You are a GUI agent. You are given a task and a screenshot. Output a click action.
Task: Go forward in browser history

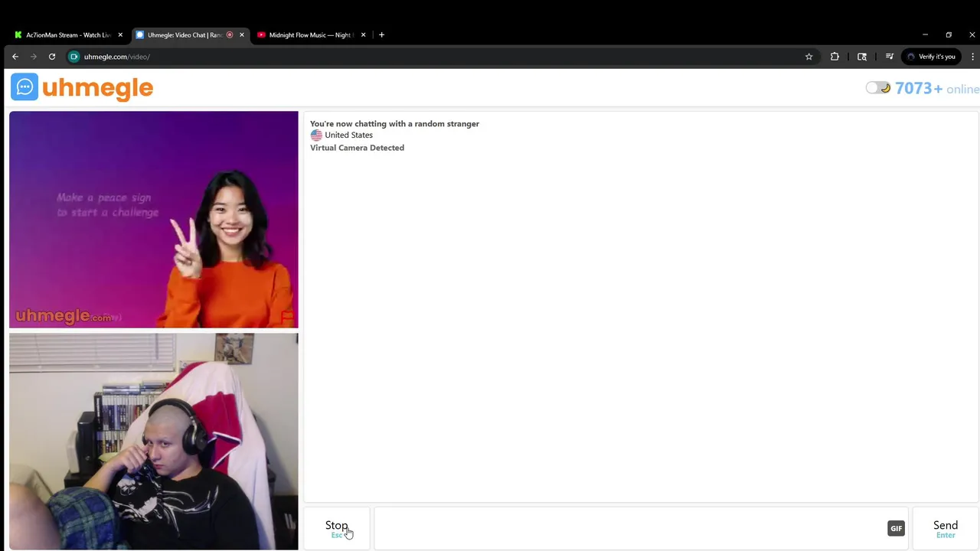point(34,57)
